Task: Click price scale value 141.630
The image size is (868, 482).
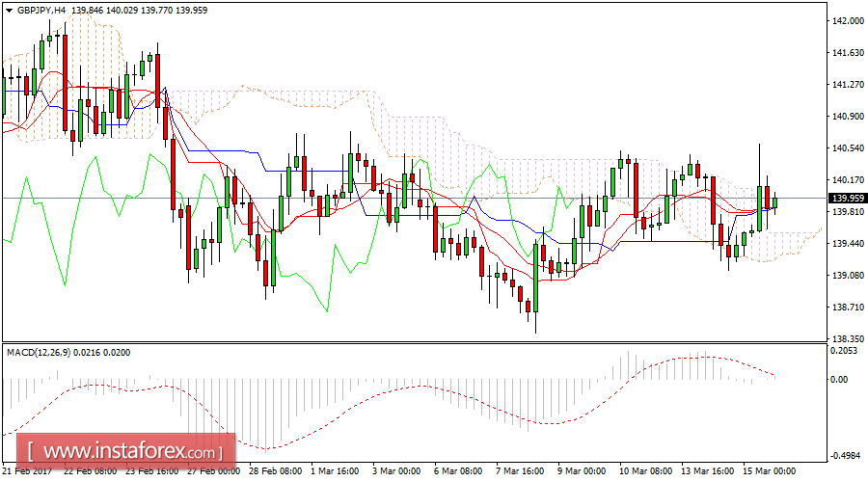Action: point(848,53)
